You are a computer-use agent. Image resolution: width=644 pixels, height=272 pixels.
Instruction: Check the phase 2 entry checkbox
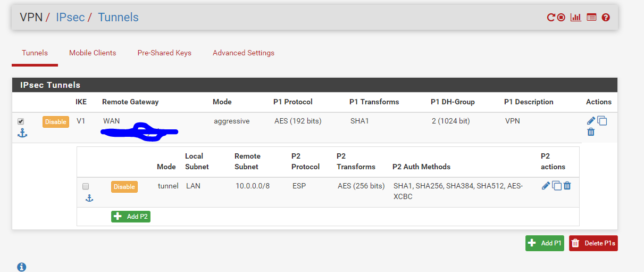coord(86,186)
